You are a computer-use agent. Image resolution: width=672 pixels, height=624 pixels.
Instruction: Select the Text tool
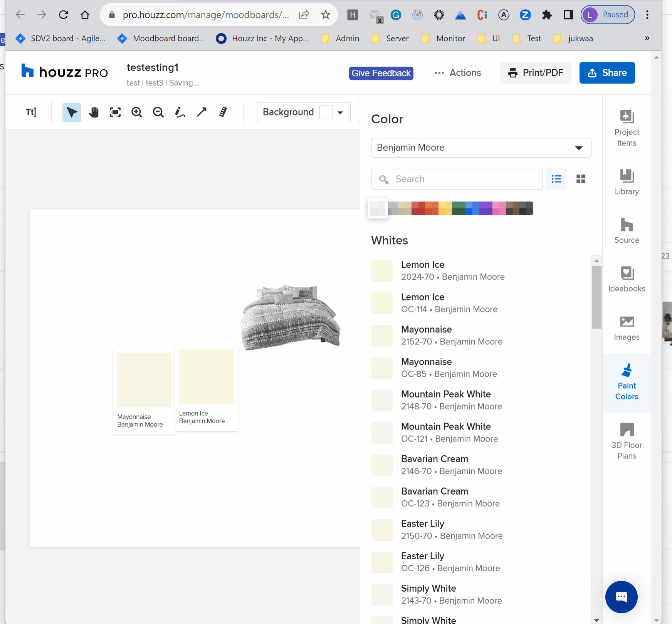31,112
